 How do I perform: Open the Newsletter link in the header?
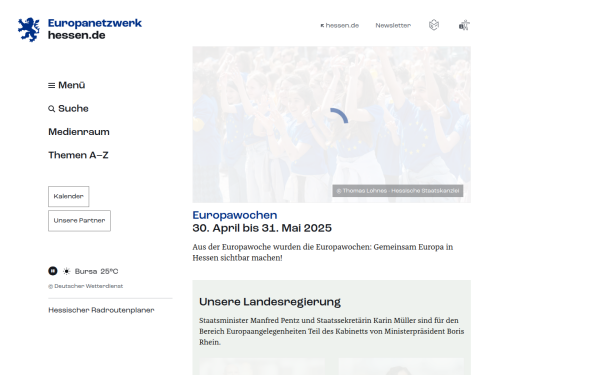(x=393, y=26)
